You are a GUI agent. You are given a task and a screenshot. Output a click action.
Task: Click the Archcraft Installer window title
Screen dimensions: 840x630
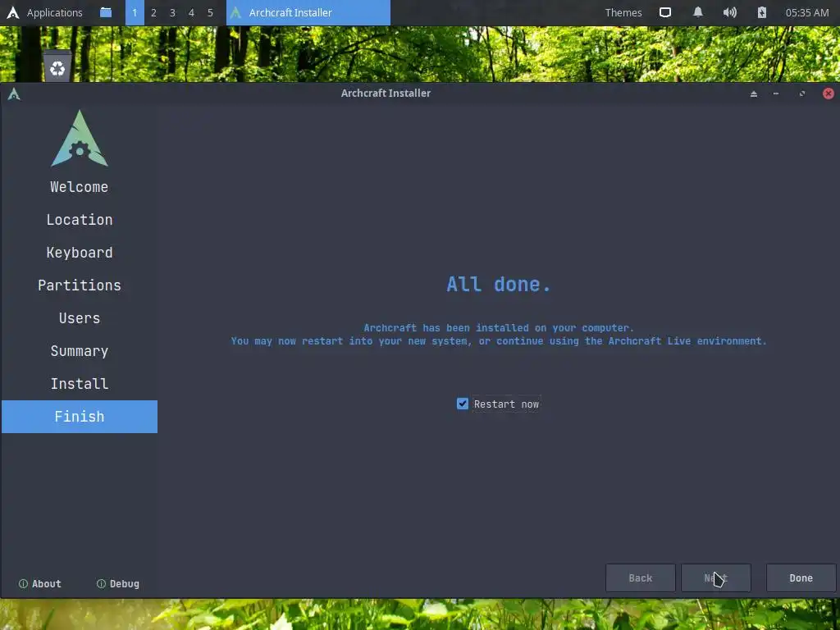click(386, 94)
